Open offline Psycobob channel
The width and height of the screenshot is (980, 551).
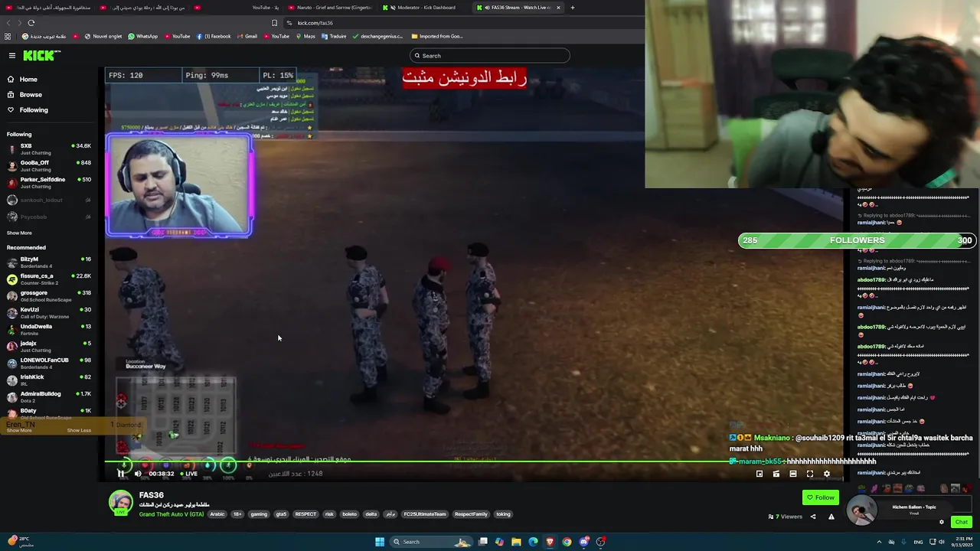[x=49, y=217]
